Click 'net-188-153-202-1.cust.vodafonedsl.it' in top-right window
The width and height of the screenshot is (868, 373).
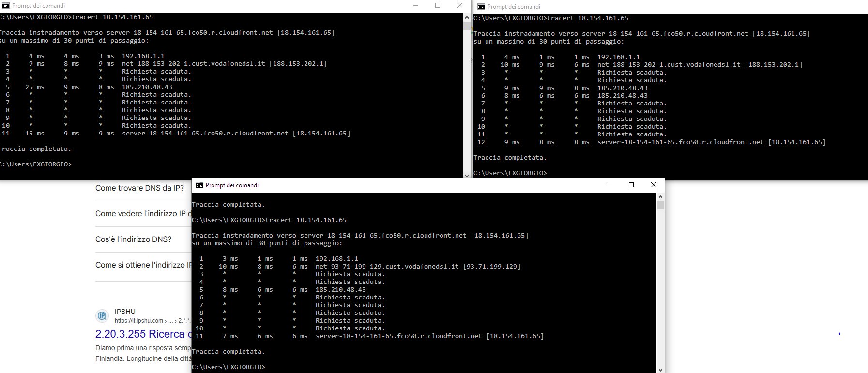pos(669,65)
